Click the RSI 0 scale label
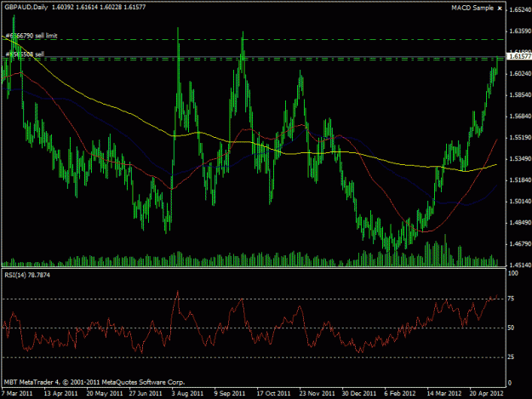The height and width of the screenshot is (399, 532). coord(509,383)
